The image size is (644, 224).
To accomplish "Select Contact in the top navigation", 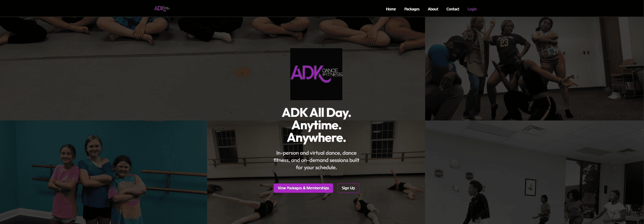I will [453, 9].
